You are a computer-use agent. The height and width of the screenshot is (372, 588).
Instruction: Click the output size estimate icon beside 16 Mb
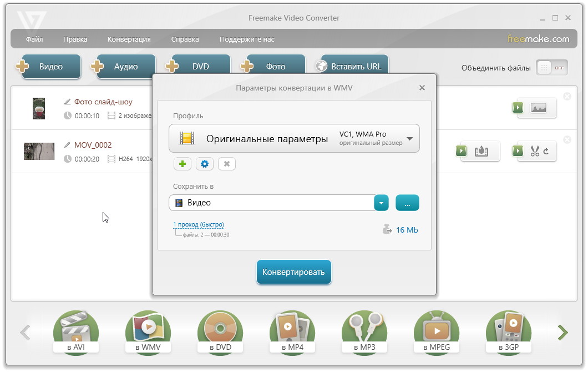tap(387, 229)
